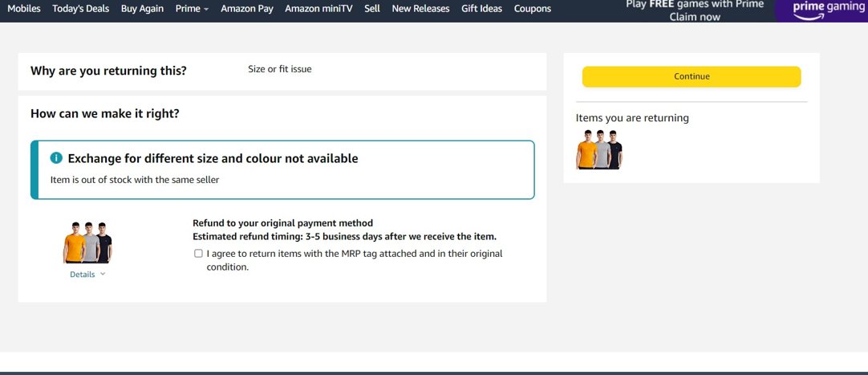Click 'Size or fit issue' return reason

pos(279,69)
